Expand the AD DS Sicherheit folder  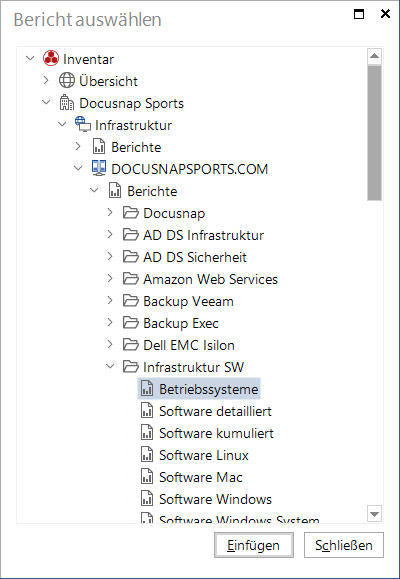110,256
